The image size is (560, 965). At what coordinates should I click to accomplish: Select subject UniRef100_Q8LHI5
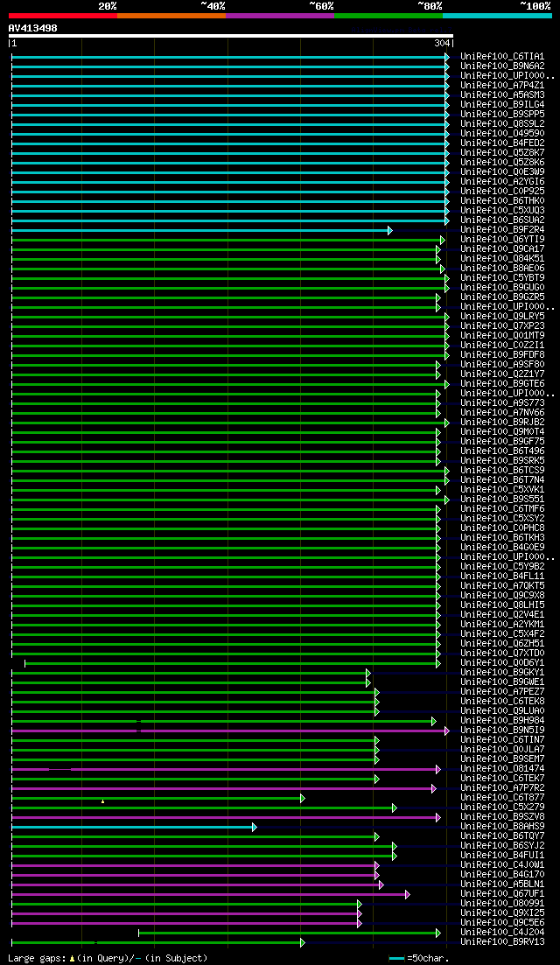pos(502,605)
